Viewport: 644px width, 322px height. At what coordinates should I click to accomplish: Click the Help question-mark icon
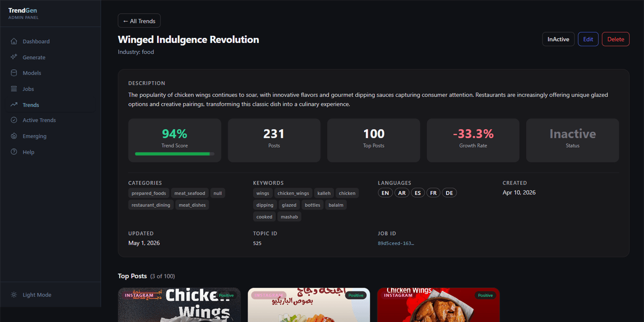click(x=14, y=152)
